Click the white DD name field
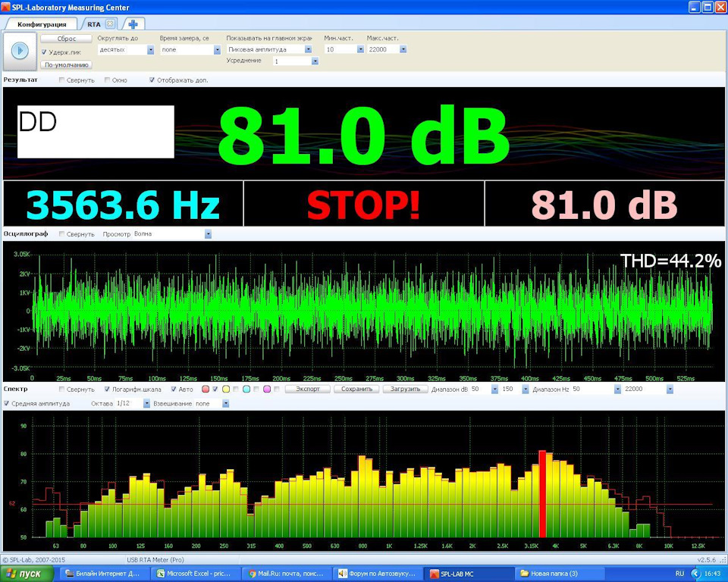 (96, 132)
